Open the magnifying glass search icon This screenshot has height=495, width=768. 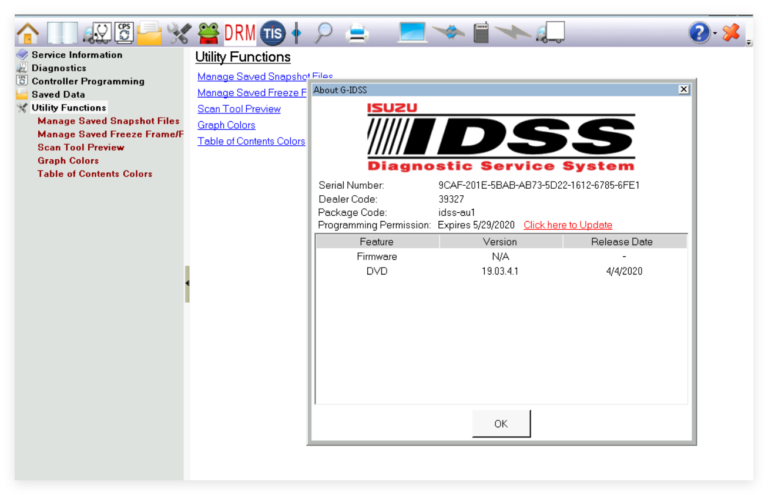tap(323, 33)
